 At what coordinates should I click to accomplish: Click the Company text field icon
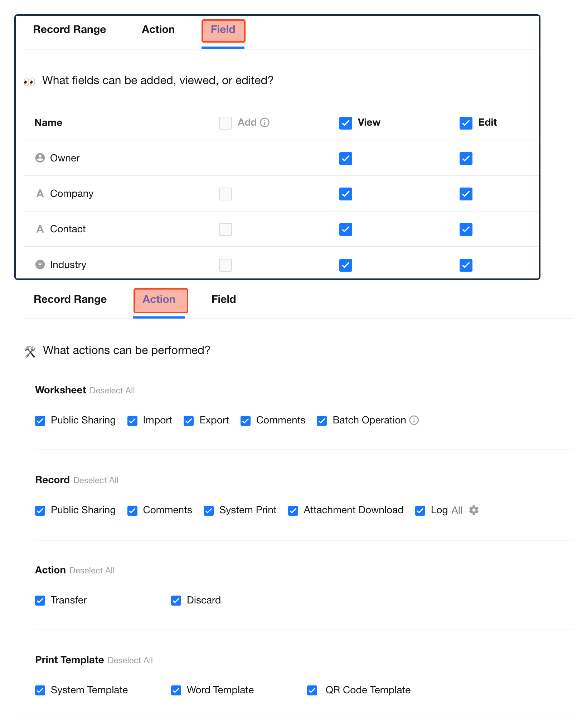point(40,194)
